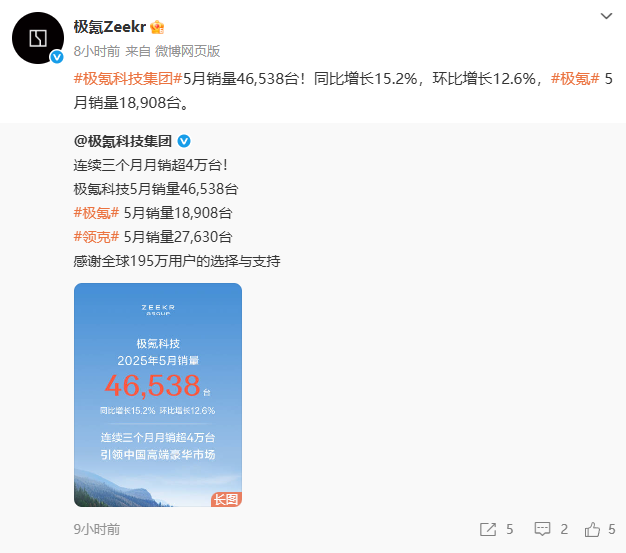
Task: Click the repost count number 5
Action: [509, 529]
